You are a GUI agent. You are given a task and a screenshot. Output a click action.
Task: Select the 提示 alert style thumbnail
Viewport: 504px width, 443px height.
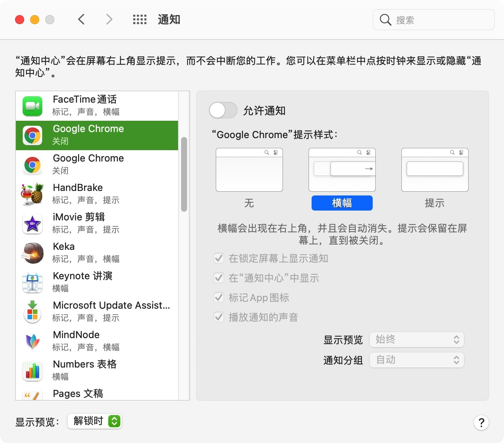tap(435, 170)
